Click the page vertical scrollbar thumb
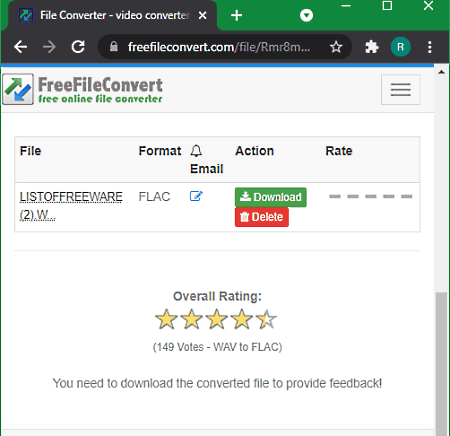 [x=442, y=363]
